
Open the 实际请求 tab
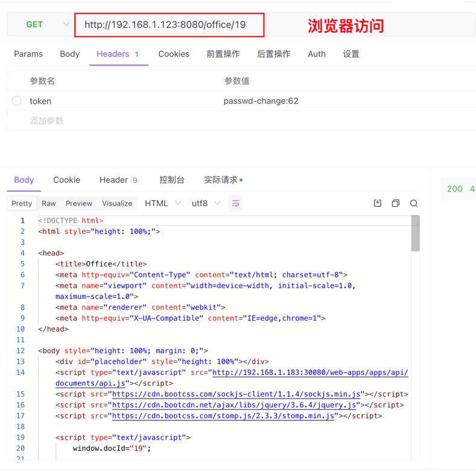click(223, 180)
